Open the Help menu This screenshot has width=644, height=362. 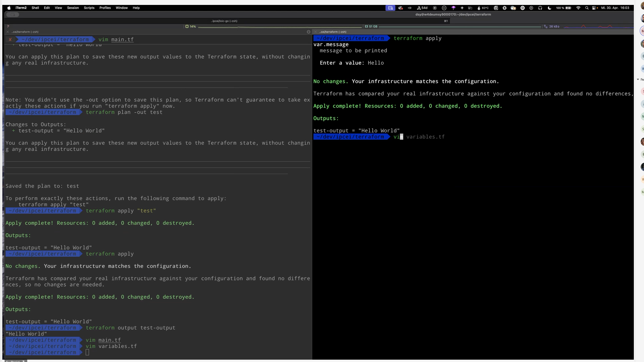pyautogui.click(x=136, y=8)
